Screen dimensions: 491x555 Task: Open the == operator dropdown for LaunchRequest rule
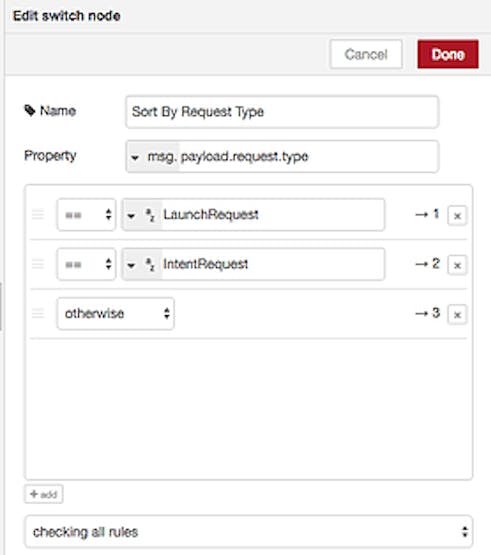(87, 215)
